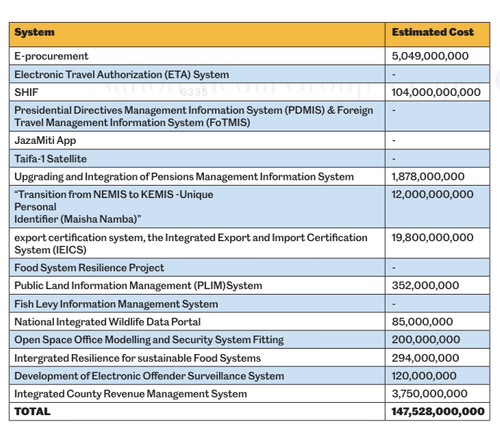
Task: Click the PLIM cost 352,000,000
Action: coord(425,285)
